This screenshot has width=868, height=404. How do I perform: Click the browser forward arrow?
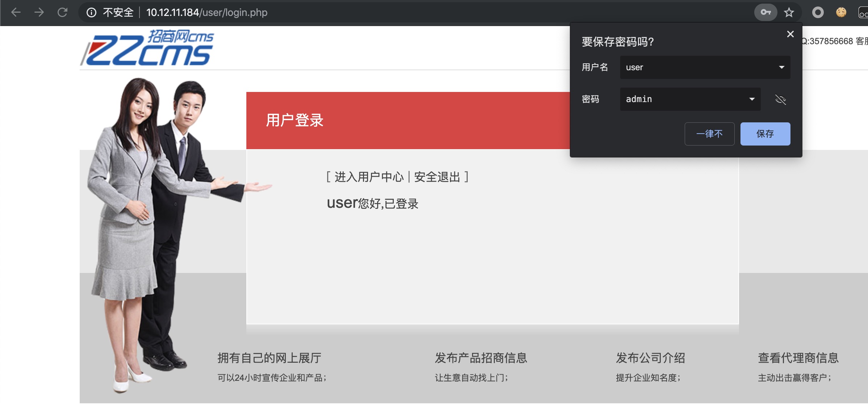[39, 13]
